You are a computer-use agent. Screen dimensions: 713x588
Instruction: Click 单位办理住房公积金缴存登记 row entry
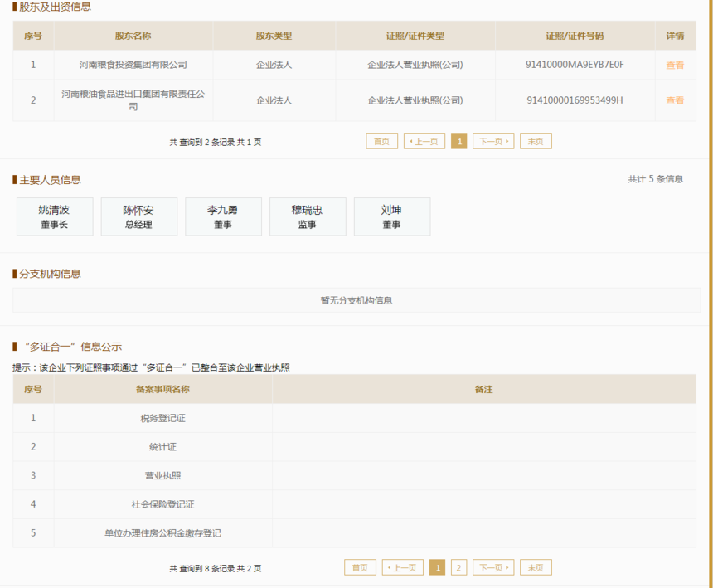pos(162,532)
